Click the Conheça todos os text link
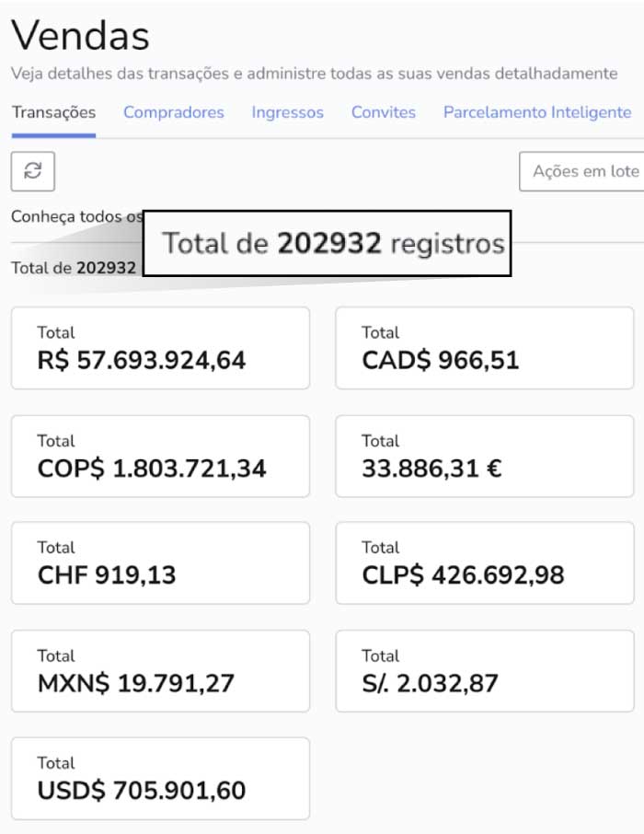644x834 pixels. (77, 217)
